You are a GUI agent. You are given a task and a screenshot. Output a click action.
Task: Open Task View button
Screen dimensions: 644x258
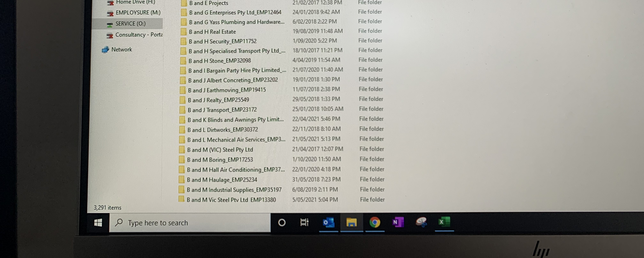click(304, 222)
